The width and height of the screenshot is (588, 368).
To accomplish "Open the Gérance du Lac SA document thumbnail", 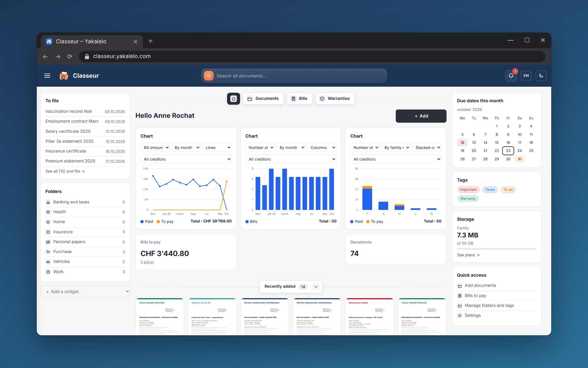I will (212, 317).
